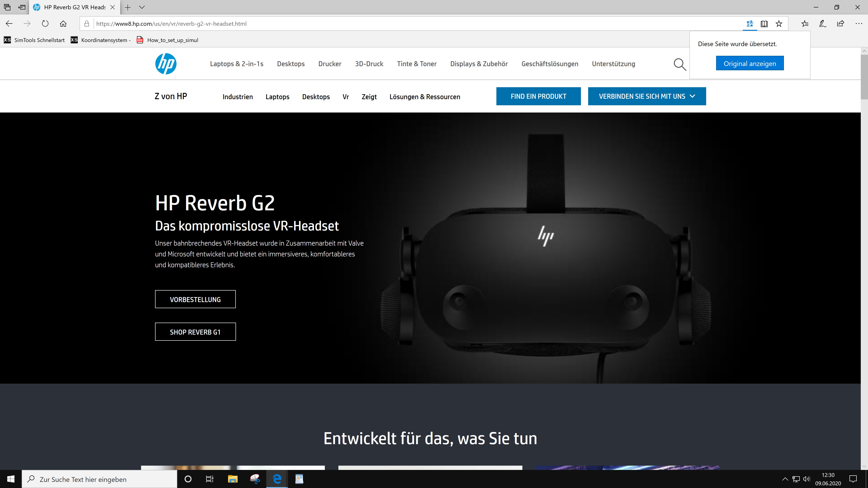Click the browser Back arrow
868x488 pixels.
(9, 23)
